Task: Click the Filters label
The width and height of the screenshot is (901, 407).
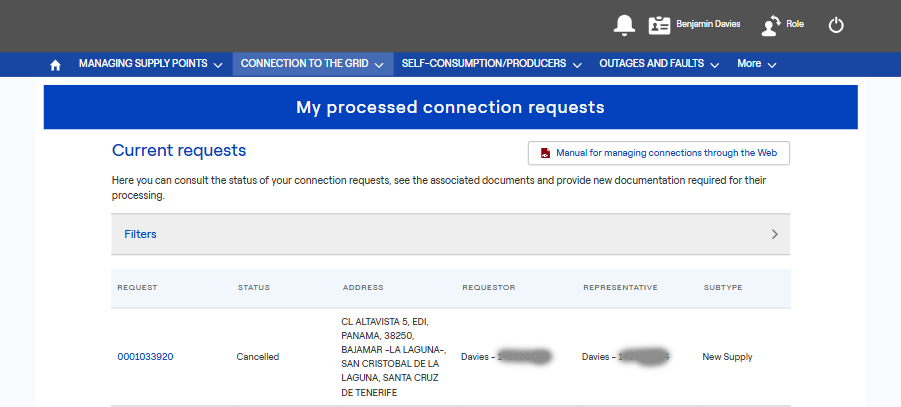Action: (x=140, y=235)
